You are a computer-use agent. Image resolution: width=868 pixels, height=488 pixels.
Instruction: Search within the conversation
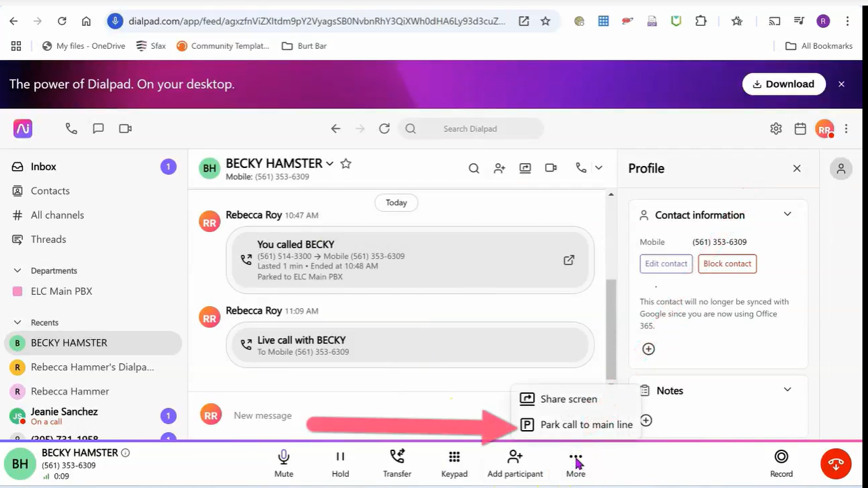coord(474,168)
